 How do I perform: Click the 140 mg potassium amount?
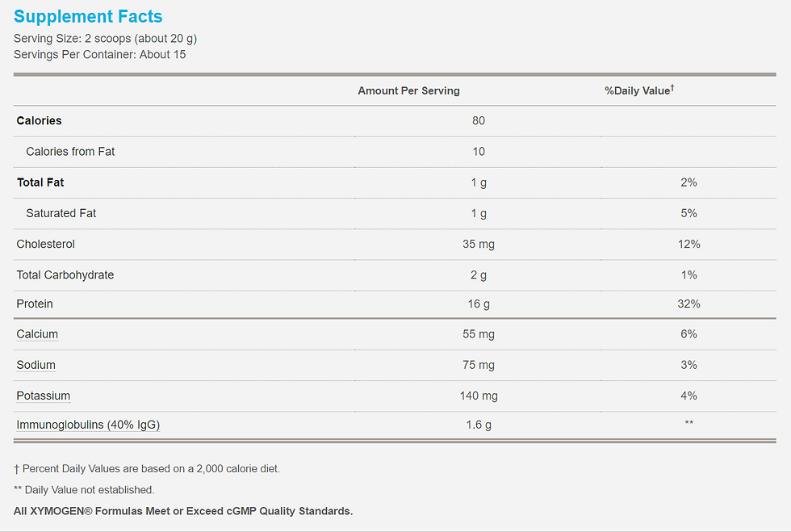479,396
